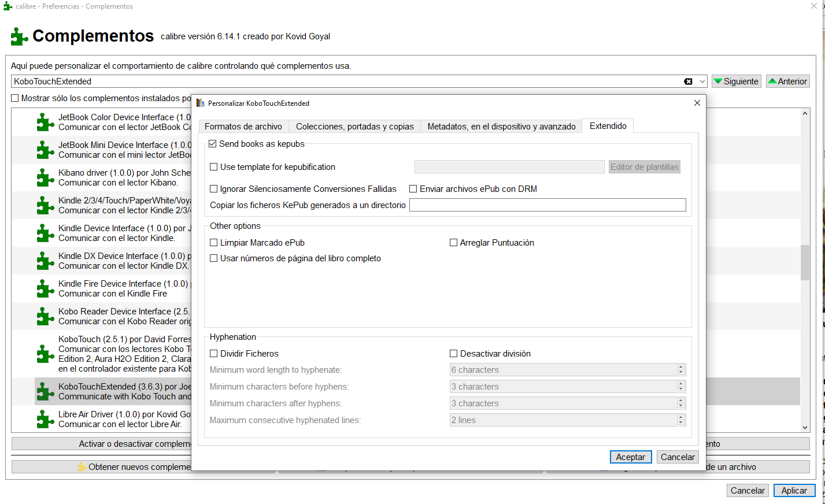Open the plugin search history dropdown arrow

coord(702,81)
